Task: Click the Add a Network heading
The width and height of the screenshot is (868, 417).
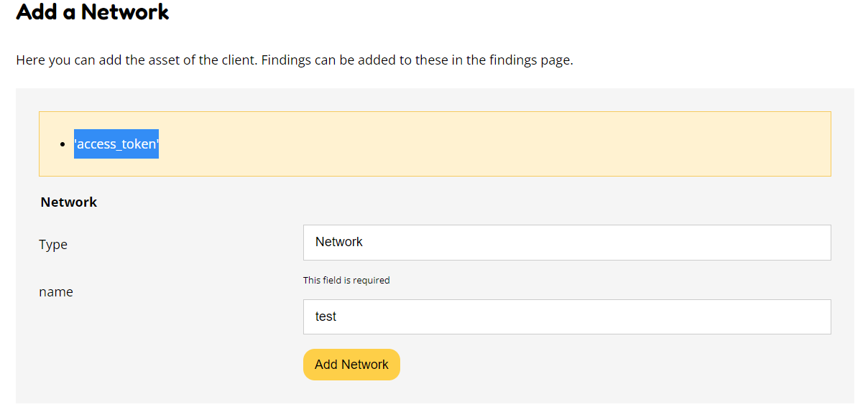Action: (x=92, y=12)
